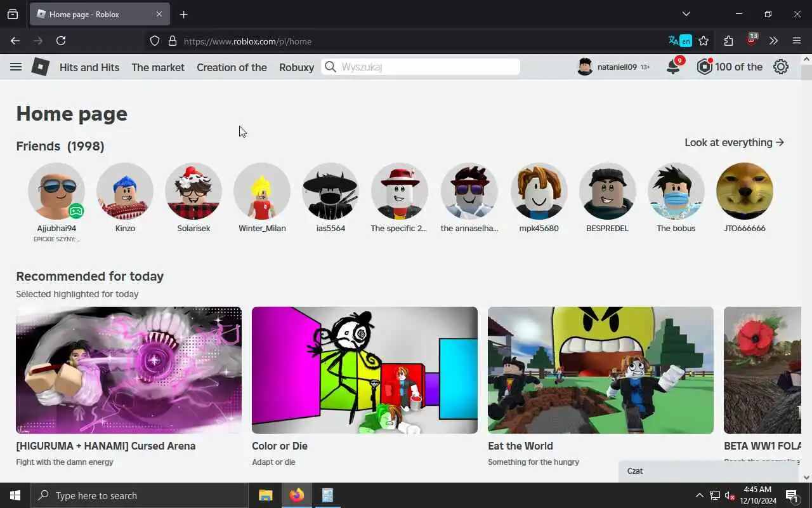The width and height of the screenshot is (812, 508).
Task: Close the Home page - Roblox tab
Action: 159,14
